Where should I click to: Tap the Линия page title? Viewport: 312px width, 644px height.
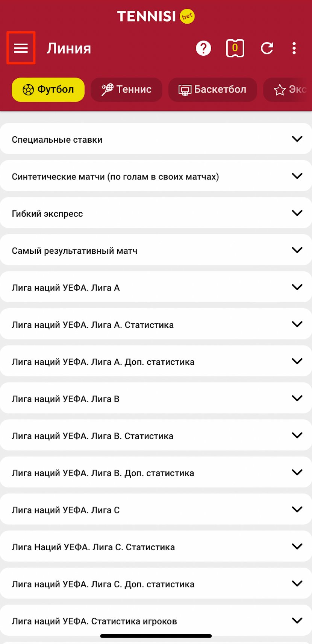point(69,49)
